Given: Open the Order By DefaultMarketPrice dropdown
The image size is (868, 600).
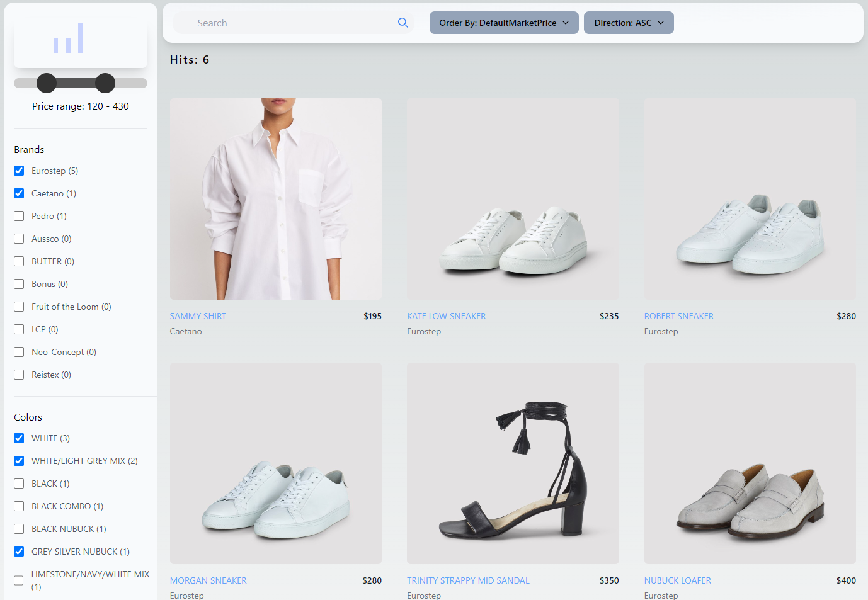Looking at the screenshot, I should click(x=503, y=23).
